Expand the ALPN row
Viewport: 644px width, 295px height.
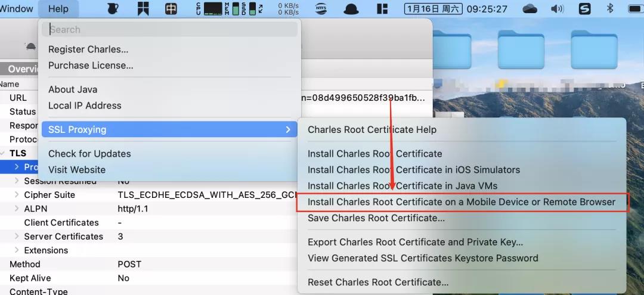pos(17,209)
